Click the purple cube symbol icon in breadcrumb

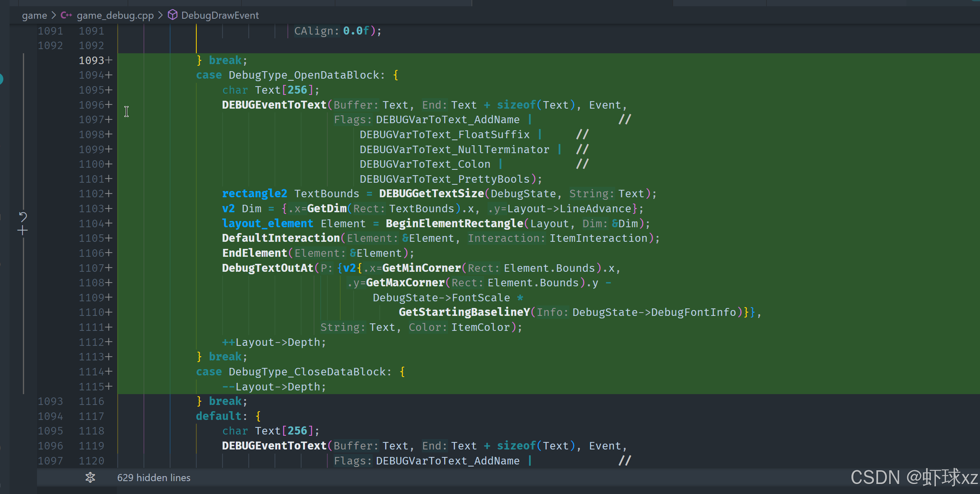coord(172,15)
